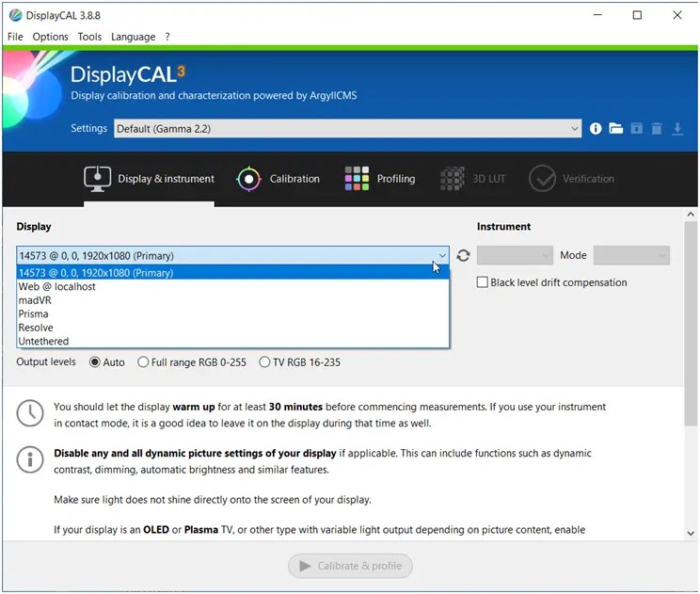Click the settings info icon
Image resolution: width=700 pixels, height=594 pixels.
pyautogui.click(x=595, y=129)
